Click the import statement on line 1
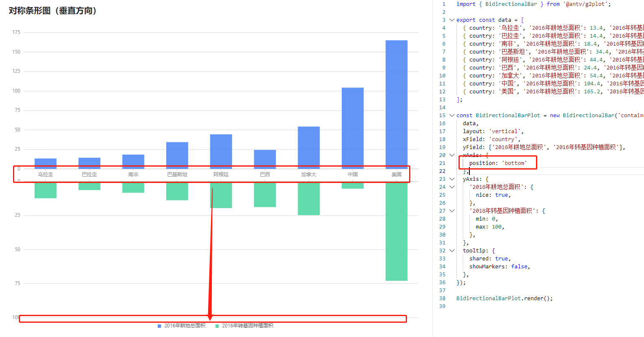Screen dimensions: 644x337 [502, 4]
